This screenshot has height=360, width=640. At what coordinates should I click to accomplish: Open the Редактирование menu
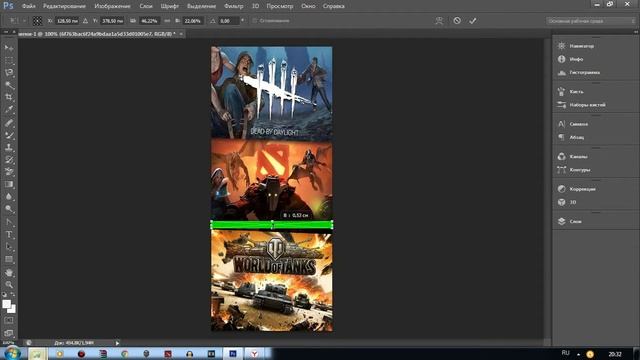click(64, 6)
